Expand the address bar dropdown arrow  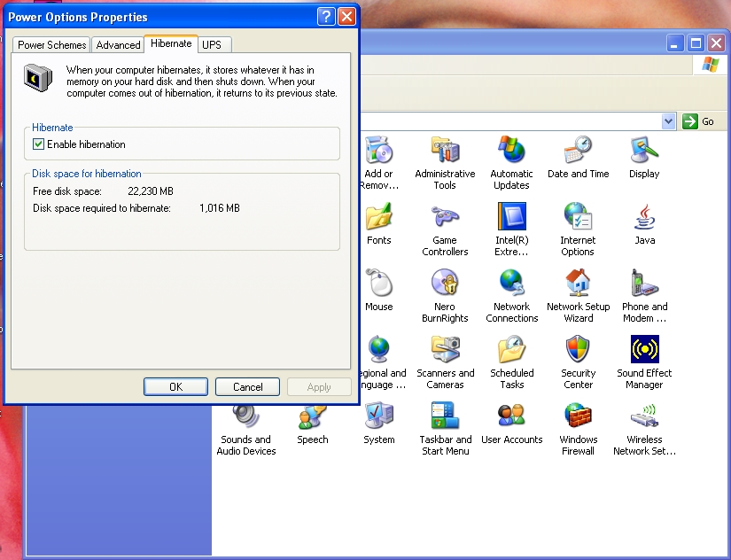[668, 121]
